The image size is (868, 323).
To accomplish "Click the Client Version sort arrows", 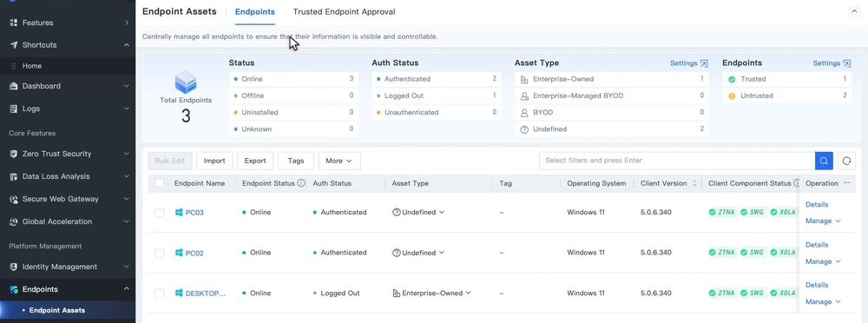I will (x=694, y=183).
